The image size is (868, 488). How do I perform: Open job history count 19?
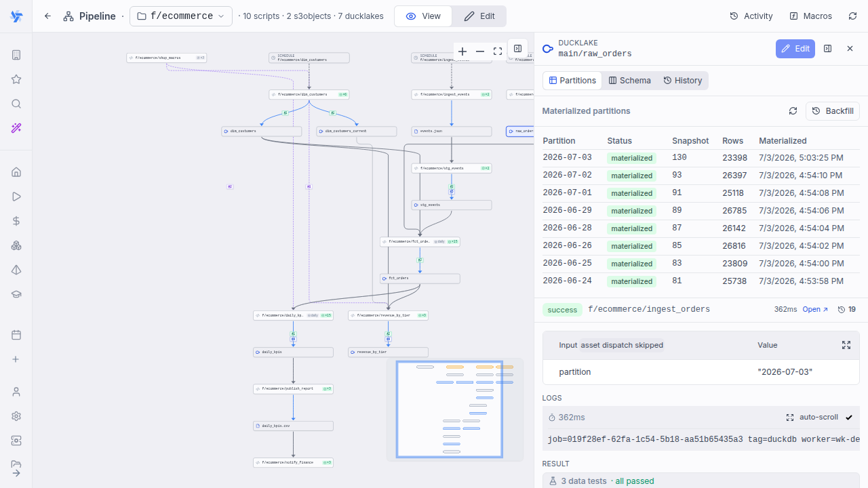(847, 309)
